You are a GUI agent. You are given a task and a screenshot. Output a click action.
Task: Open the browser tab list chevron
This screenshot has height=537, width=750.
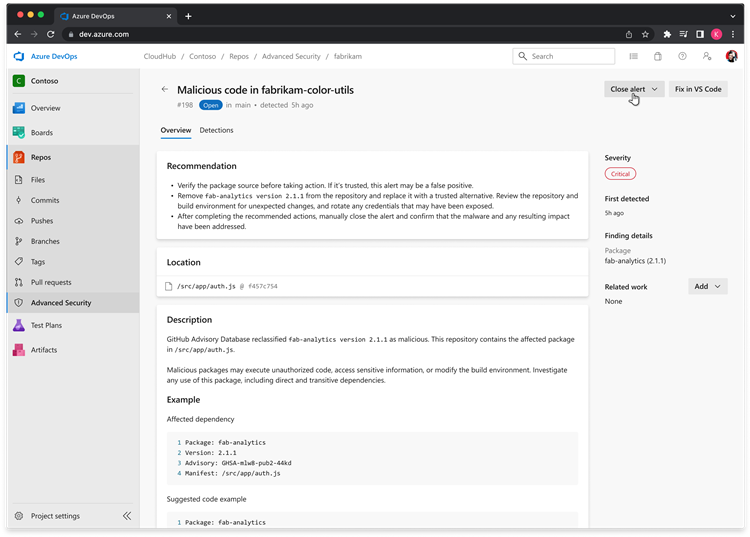tap(733, 16)
